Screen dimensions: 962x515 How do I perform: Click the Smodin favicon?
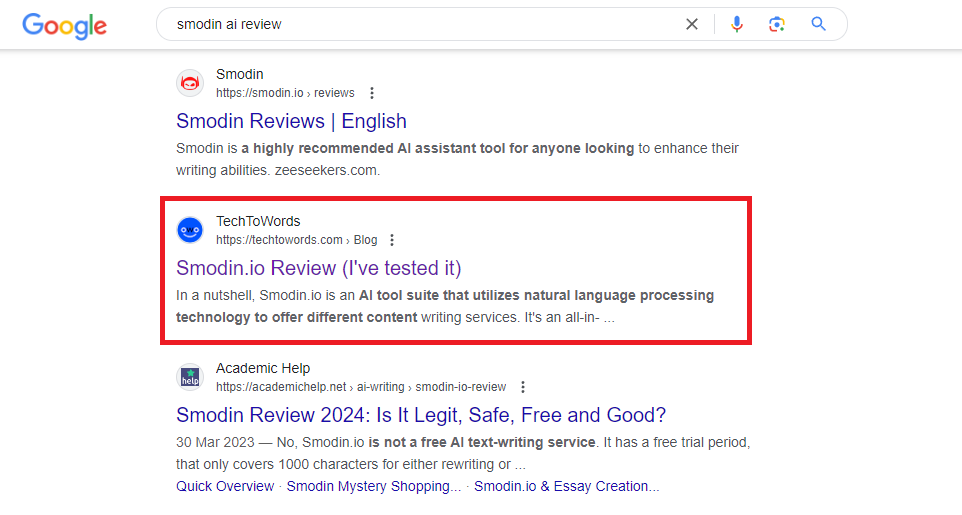[190, 83]
